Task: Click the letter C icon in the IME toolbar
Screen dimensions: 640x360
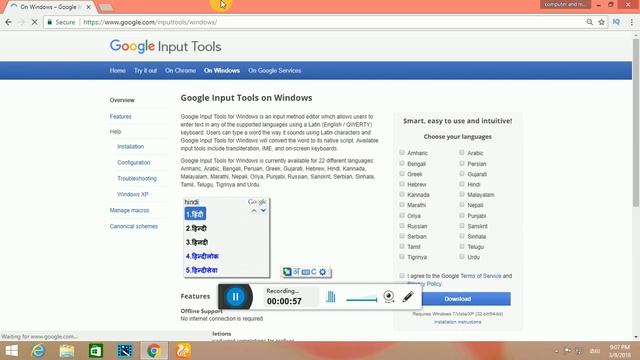Action: [x=313, y=272]
